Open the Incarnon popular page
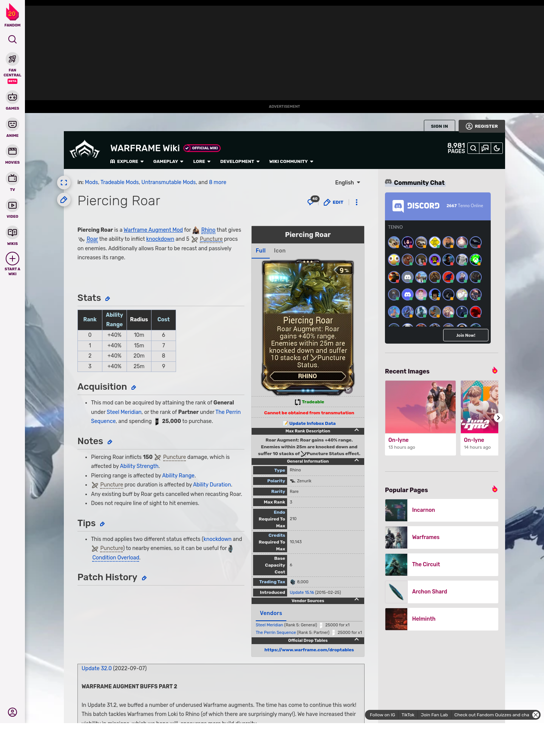The height and width of the screenshot is (756, 544). coord(442,510)
